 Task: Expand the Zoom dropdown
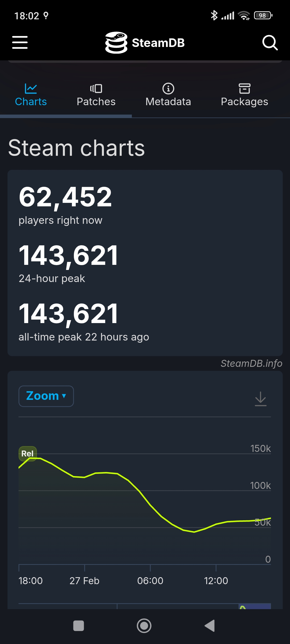point(46,396)
